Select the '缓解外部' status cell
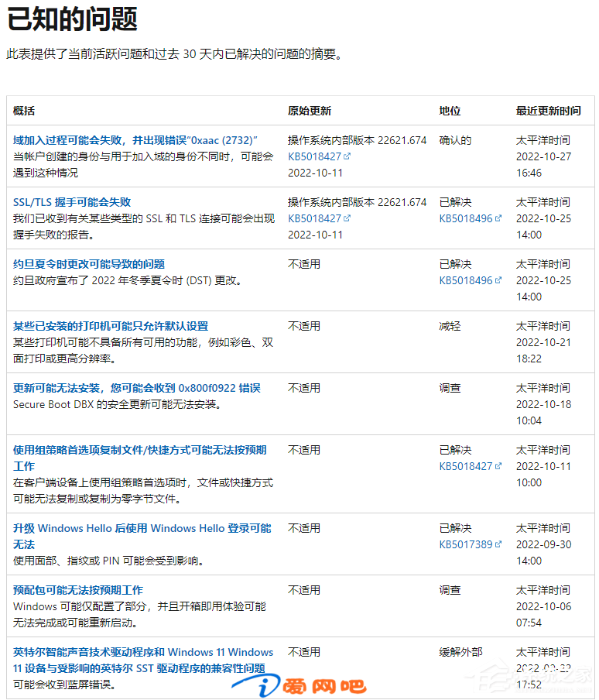599x700 pixels. 460,652
